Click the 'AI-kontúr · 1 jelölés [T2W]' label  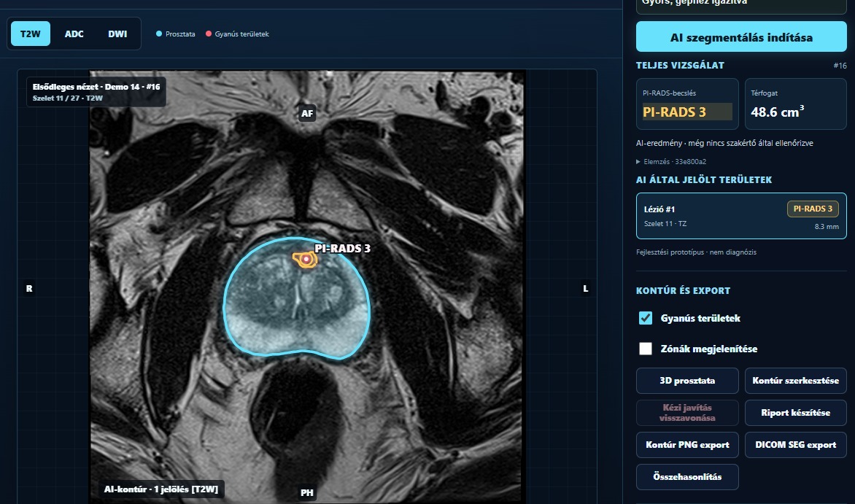[x=161, y=489]
